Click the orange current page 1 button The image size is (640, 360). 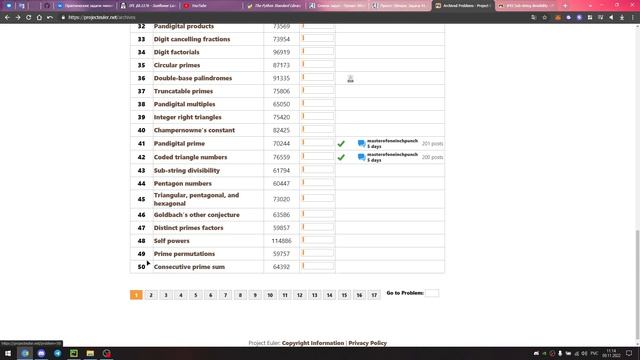136,295
